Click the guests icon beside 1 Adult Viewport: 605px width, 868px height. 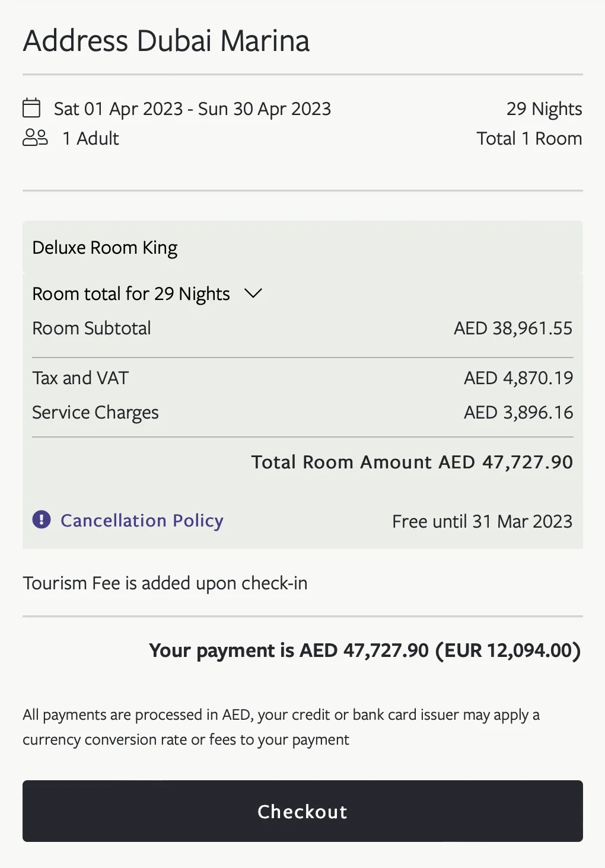coord(35,138)
